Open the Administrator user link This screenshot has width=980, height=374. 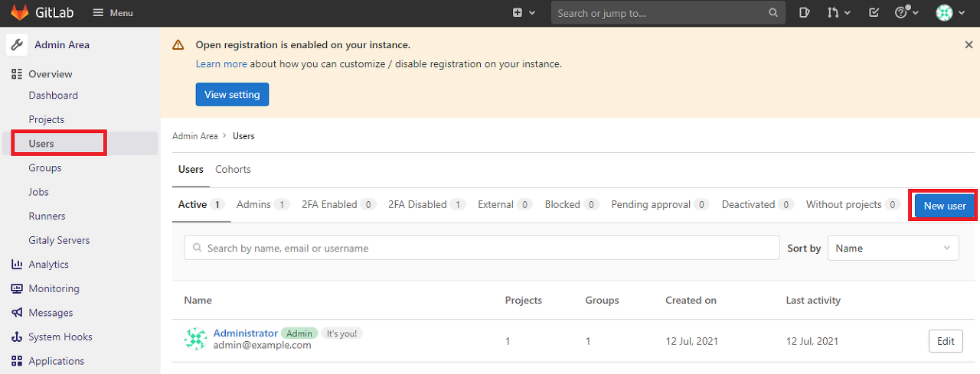(x=245, y=333)
